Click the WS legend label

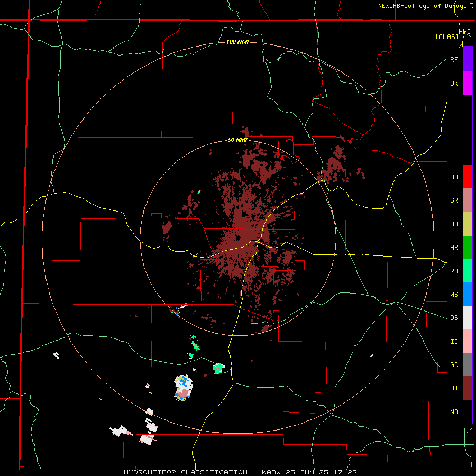[x=454, y=294]
